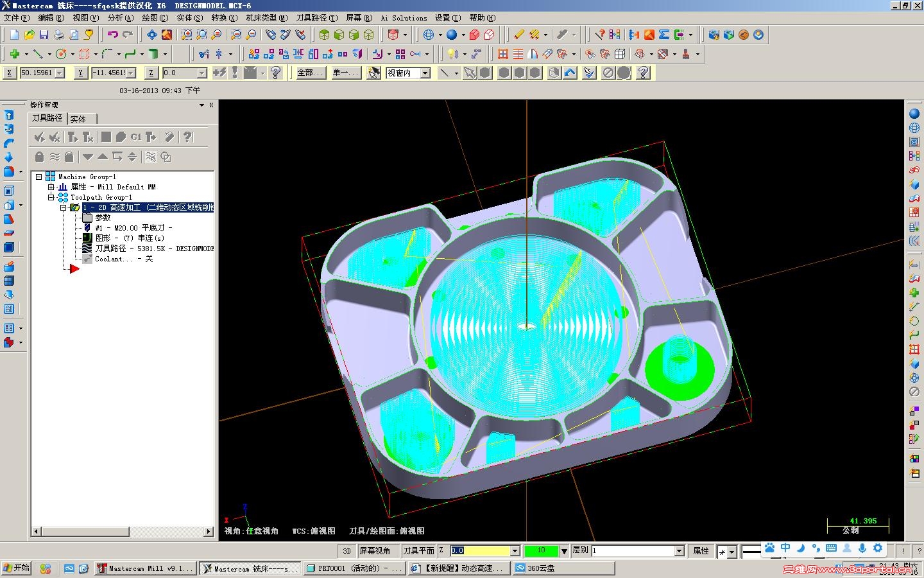Click the lock operations padlock icon

tap(39, 157)
